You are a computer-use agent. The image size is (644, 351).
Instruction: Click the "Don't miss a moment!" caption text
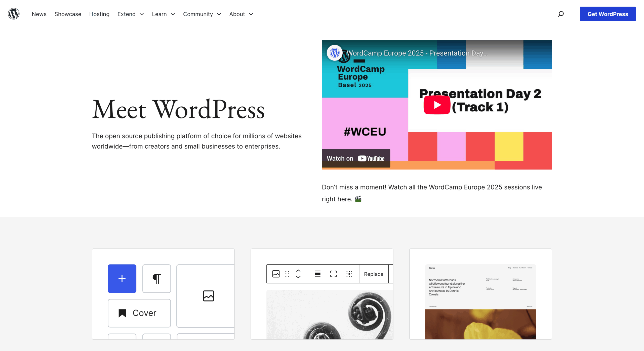pyautogui.click(x=432, y=193)
